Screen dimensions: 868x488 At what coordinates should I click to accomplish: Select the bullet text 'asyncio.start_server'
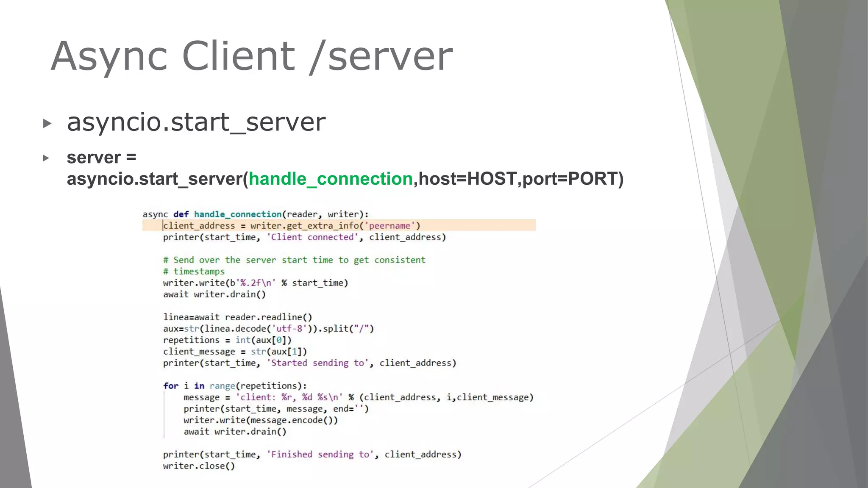pos(196,122)
